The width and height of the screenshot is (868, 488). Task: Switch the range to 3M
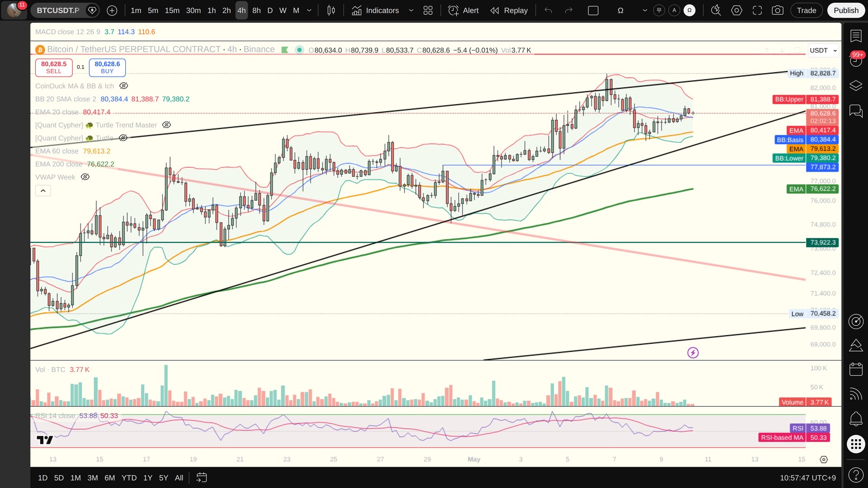coord(93,478)
